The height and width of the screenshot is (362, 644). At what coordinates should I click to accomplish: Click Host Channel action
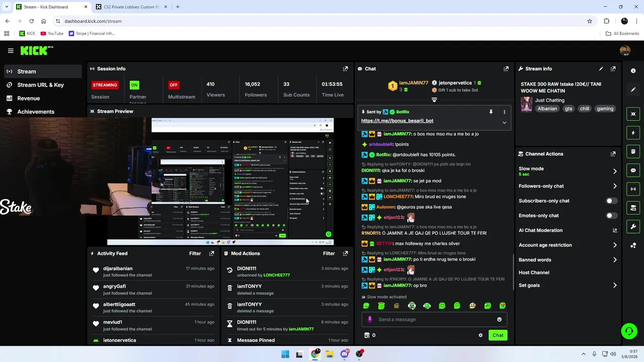534,273
